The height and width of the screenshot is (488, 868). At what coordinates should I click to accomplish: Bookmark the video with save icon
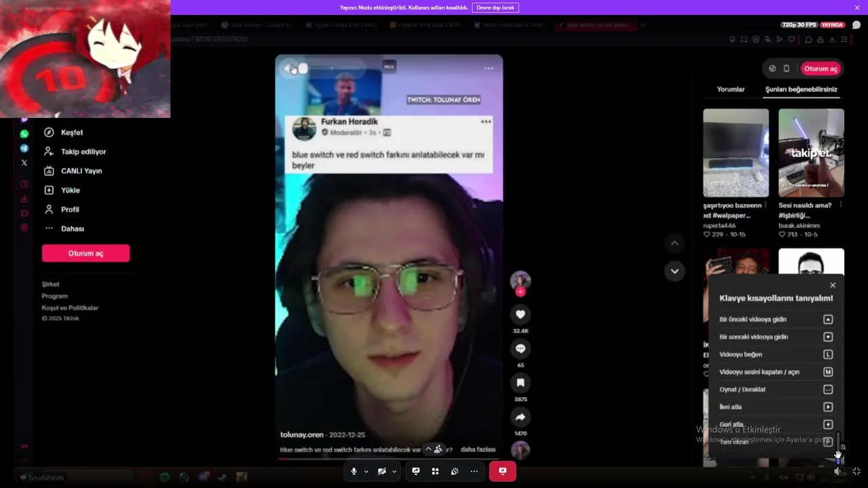pos(520,383)
